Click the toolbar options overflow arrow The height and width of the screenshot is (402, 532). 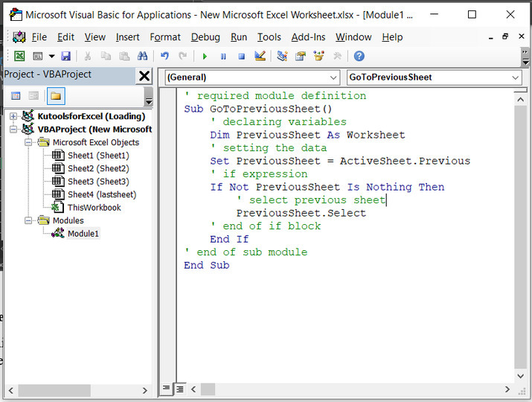(x=525, y=57)
